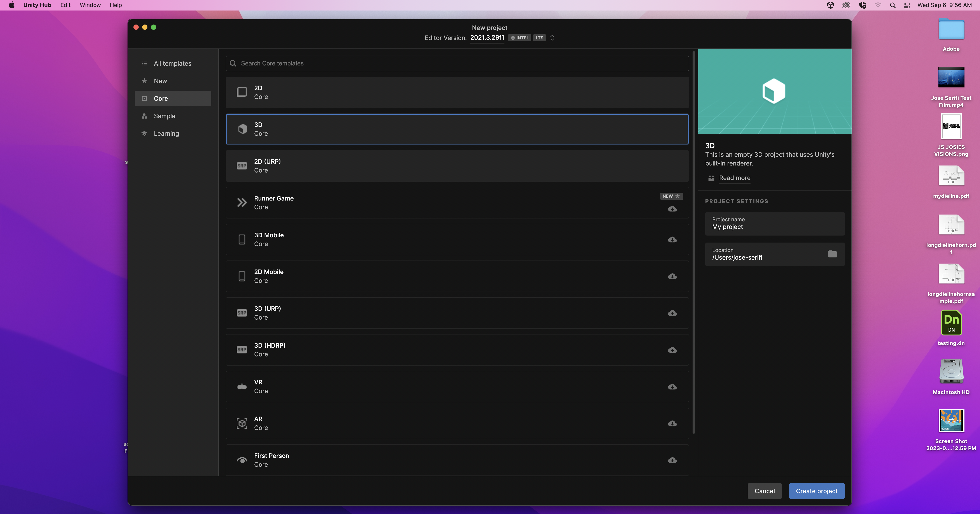Open Control Center in the menu bar
Image resolution: width=980 pixels, height=514 pixels.
(907, 5)
